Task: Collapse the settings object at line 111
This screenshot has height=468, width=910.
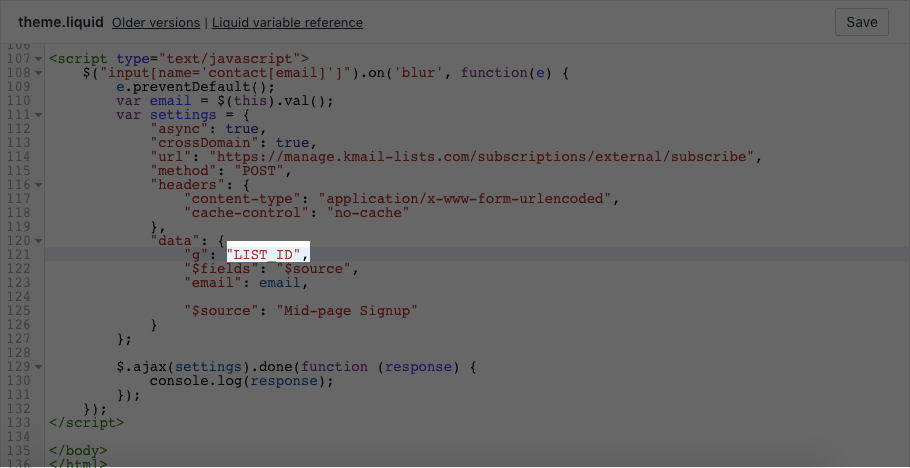Action: (x=38, y=115)
